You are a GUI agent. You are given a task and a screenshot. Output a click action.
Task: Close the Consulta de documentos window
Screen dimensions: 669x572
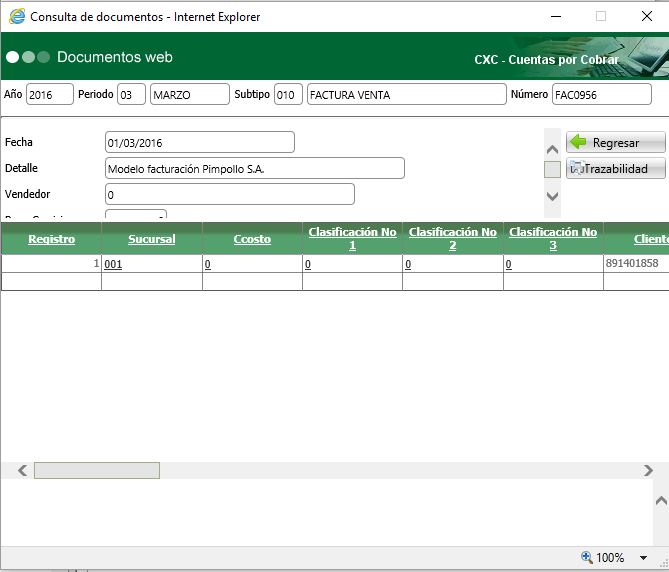point(647,16)
